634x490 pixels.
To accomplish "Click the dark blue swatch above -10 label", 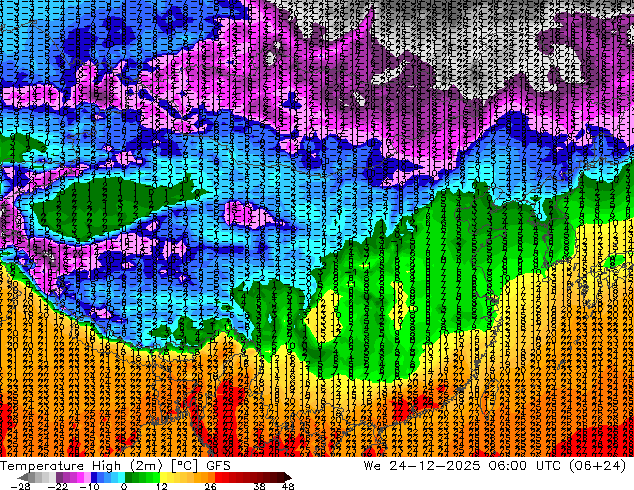I will (94, 477).
